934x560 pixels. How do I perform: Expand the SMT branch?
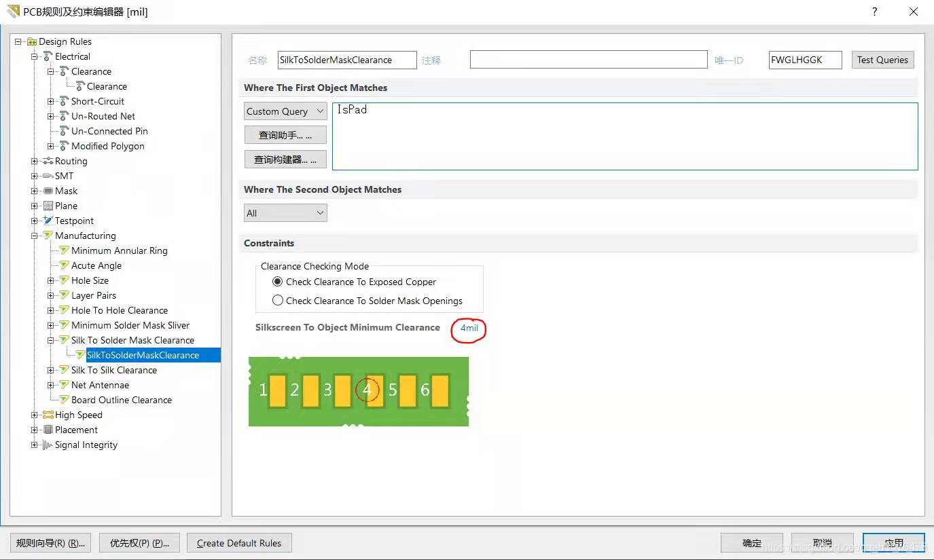tap(35, 176)
